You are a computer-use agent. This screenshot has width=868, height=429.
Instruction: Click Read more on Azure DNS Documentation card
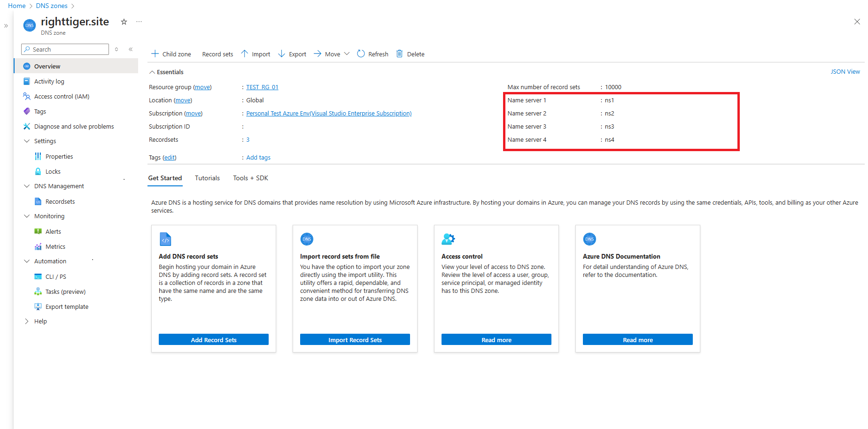[638, 339]
